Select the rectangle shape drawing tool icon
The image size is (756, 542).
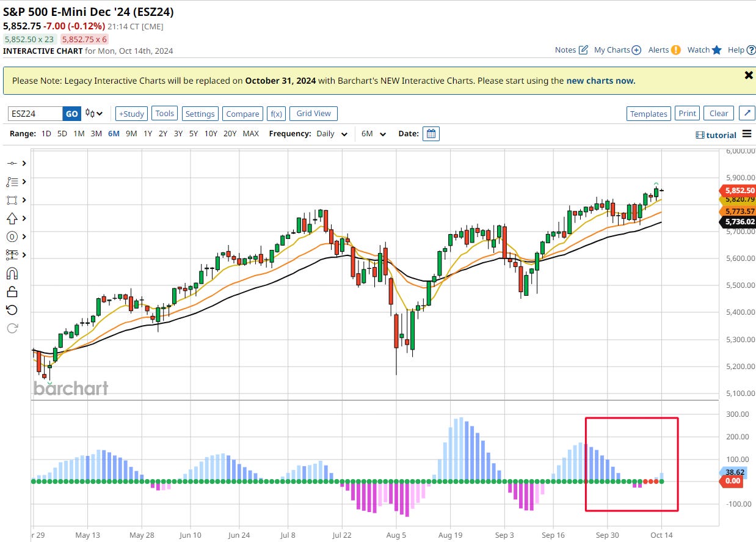[x=12, y=200]
